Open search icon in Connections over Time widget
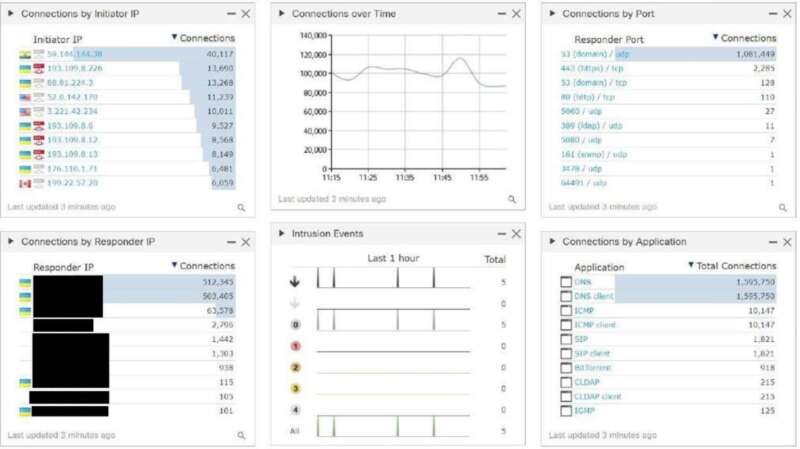Image resolution: width=800 pixels, height=449 pixels. click(x=512, y=199)
